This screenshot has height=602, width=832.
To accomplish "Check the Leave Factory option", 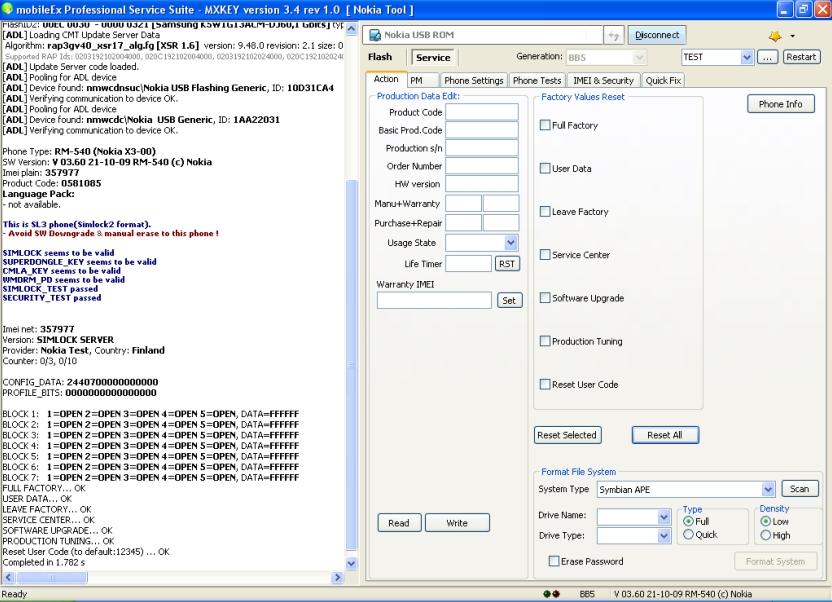I will pos(544,211).
